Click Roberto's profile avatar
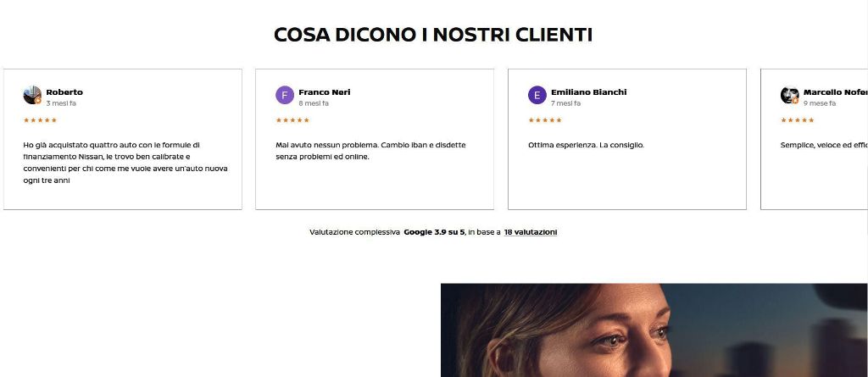Screen dimensions: 868x377 [x=32, y=95]
